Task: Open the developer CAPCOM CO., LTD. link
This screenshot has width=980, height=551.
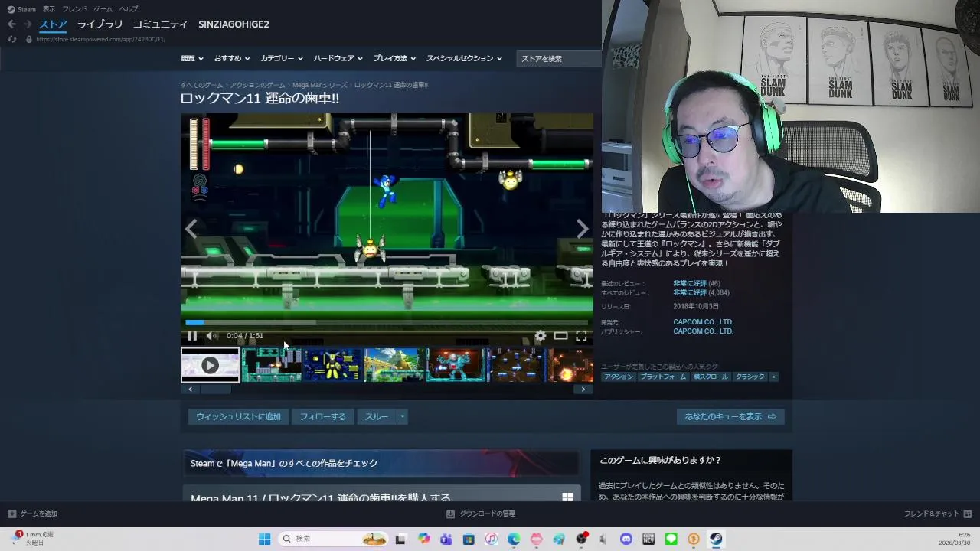Action: [703, 322]
